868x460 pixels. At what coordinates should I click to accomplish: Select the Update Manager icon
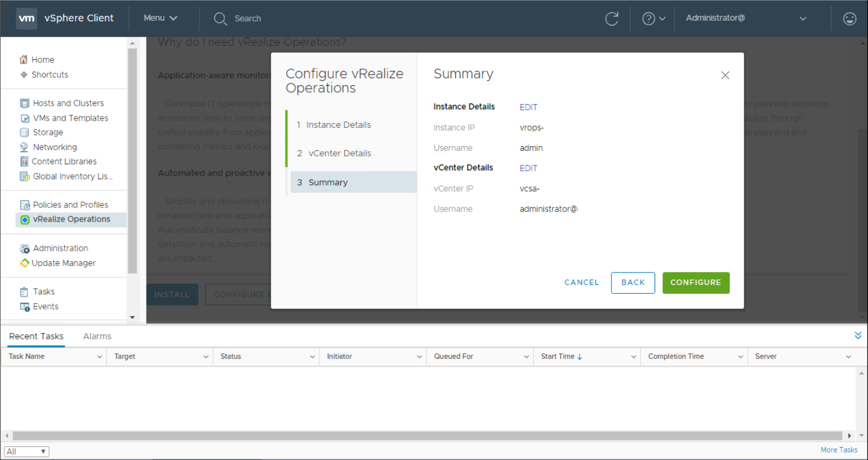tap(24, 263)
